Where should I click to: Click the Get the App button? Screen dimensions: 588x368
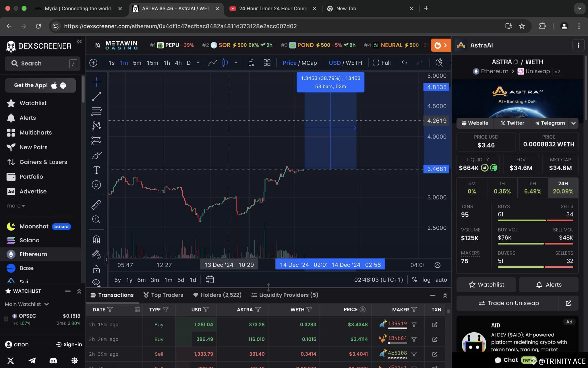[40, 85]
